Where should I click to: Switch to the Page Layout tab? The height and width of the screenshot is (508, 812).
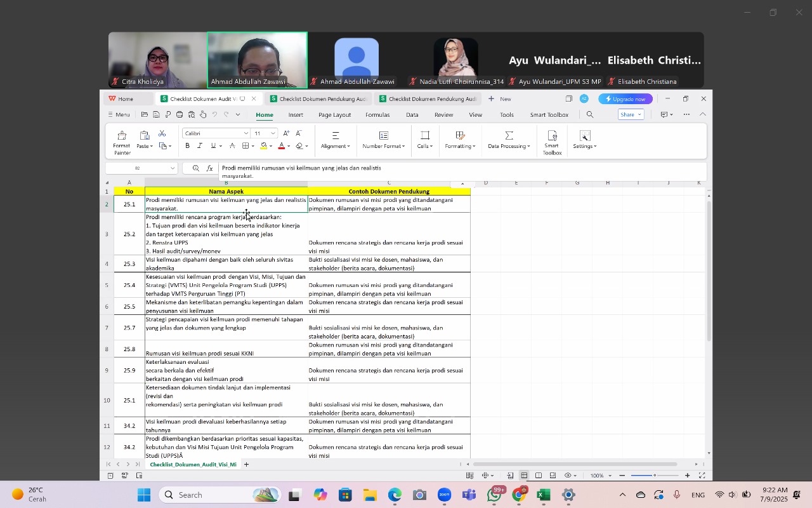point(334,115)
